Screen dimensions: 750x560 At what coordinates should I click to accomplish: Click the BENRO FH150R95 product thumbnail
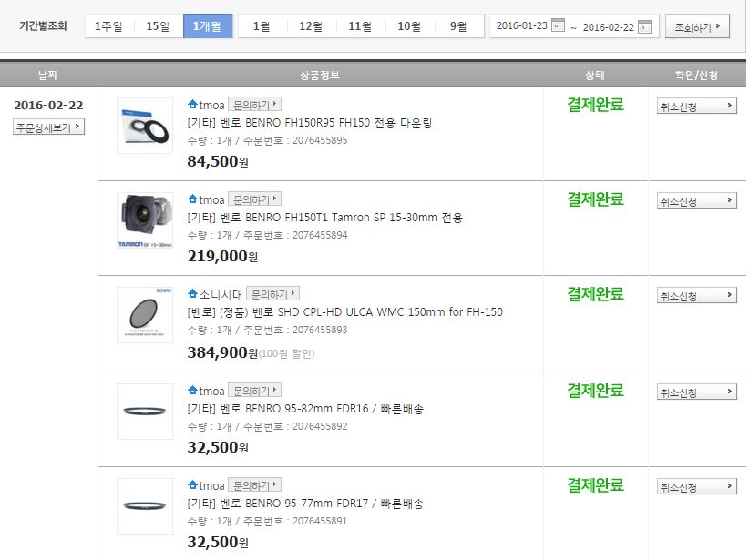[x=145, y=126]
